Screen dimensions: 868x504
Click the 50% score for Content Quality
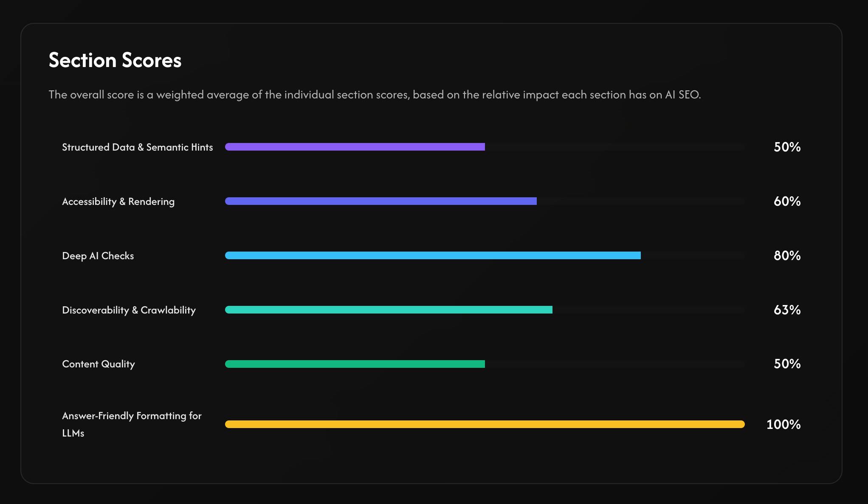click(x=787, y=364)
